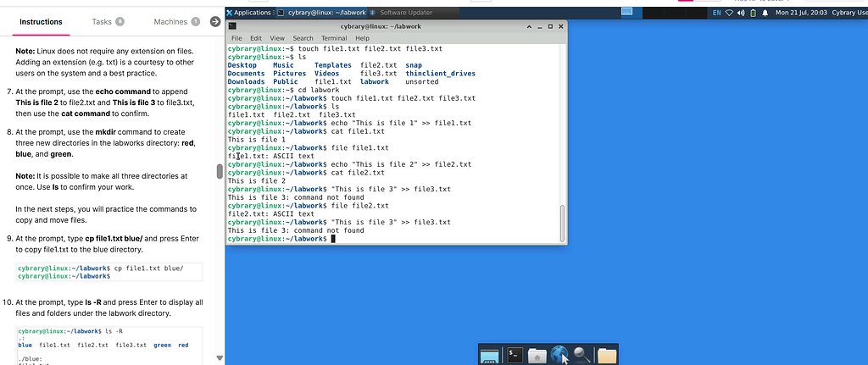Open the Terminal menu in menu bar
The image size is (868, 365).
point(333,38)
